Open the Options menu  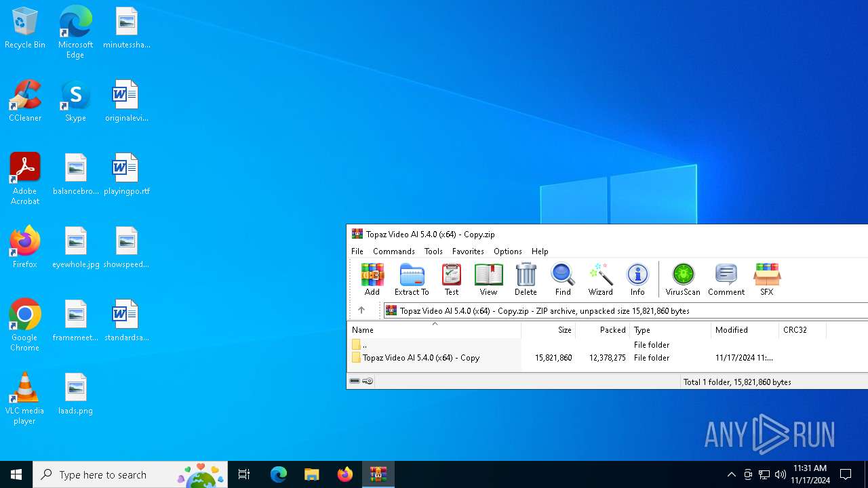tap(508, 251)
